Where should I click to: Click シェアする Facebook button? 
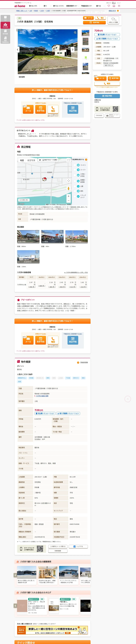78,547
